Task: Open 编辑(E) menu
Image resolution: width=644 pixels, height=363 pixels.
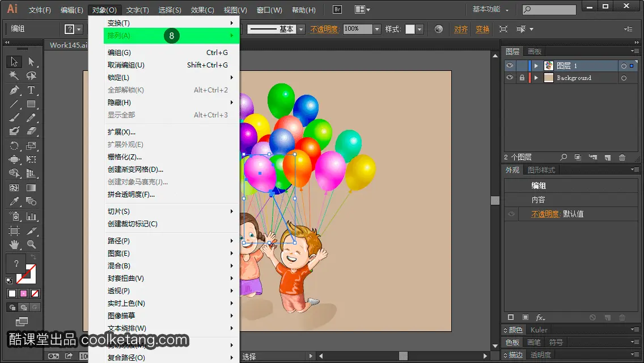Action: pyautogui.click(x=71, y=10)
